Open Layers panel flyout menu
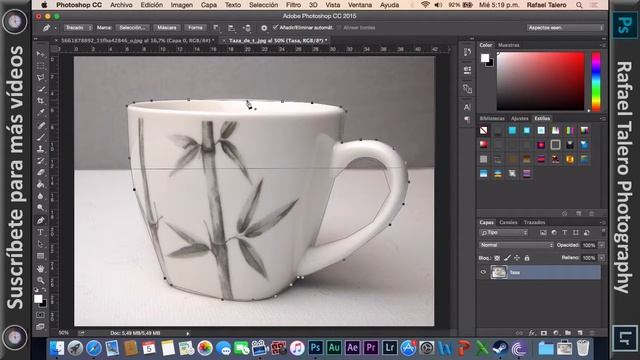The height and width of the screenshot is (360, 640). [602, 222]
